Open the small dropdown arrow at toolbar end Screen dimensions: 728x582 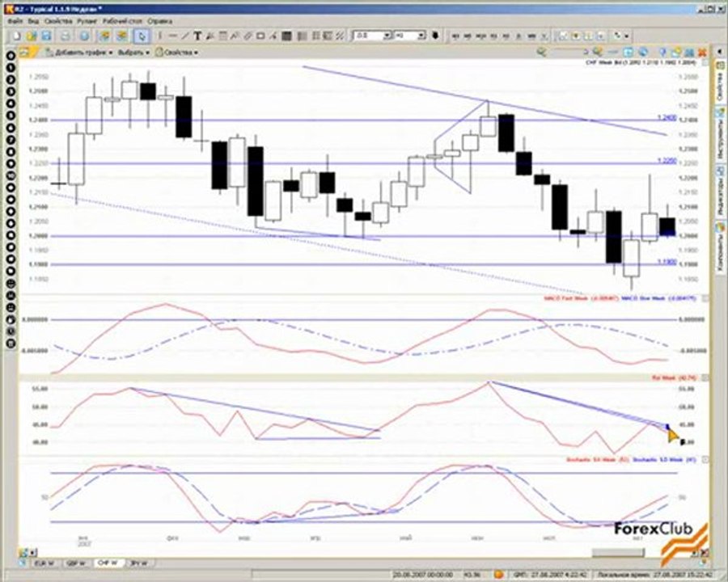click(627, 36)
